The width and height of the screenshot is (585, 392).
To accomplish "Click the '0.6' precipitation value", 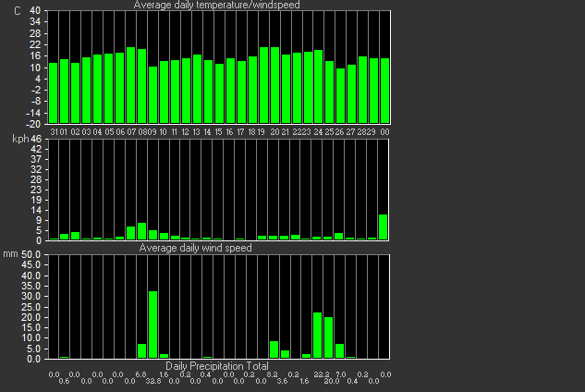I will (x=64, y=381).
